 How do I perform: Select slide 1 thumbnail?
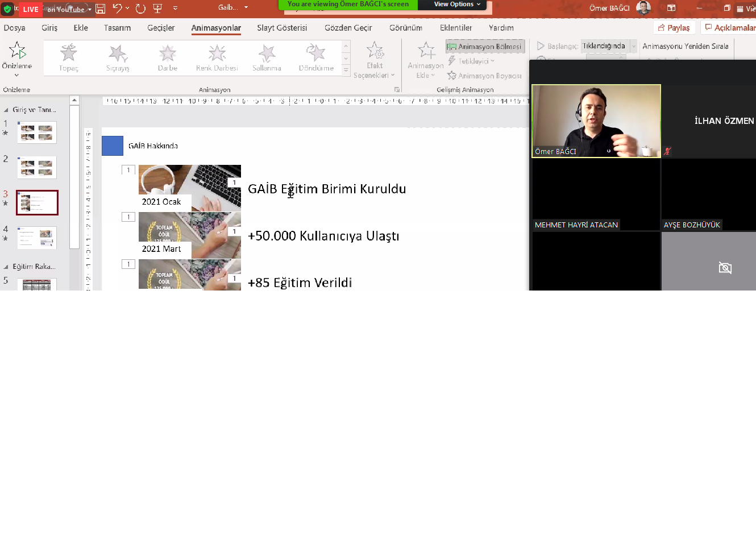coord(37,132)
